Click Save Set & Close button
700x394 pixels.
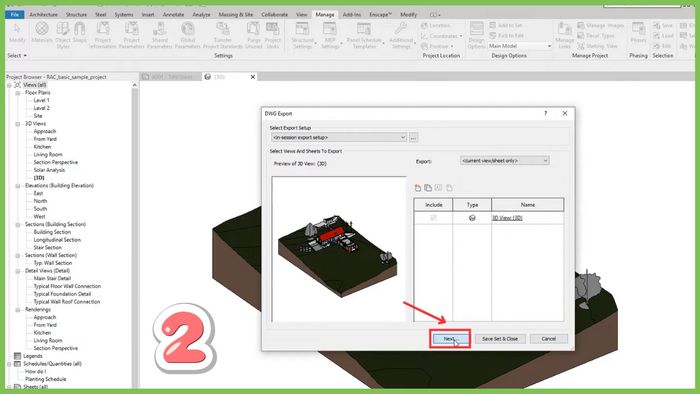coord(500,339)
